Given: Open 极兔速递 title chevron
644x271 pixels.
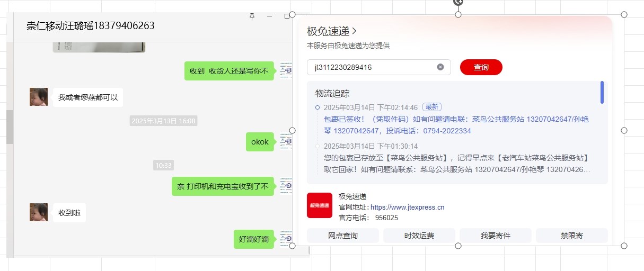Looking at the screenshot, I should (354, 32).
